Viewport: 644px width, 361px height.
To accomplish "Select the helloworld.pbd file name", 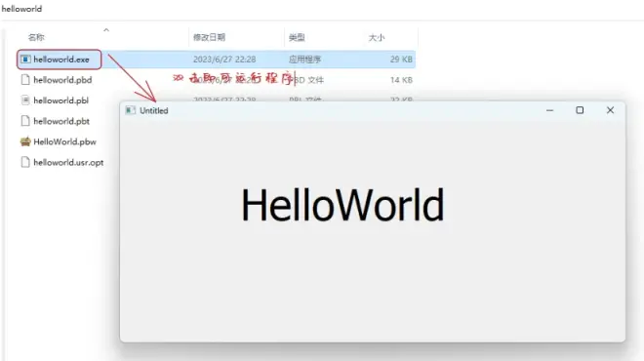I will point(62,80).
